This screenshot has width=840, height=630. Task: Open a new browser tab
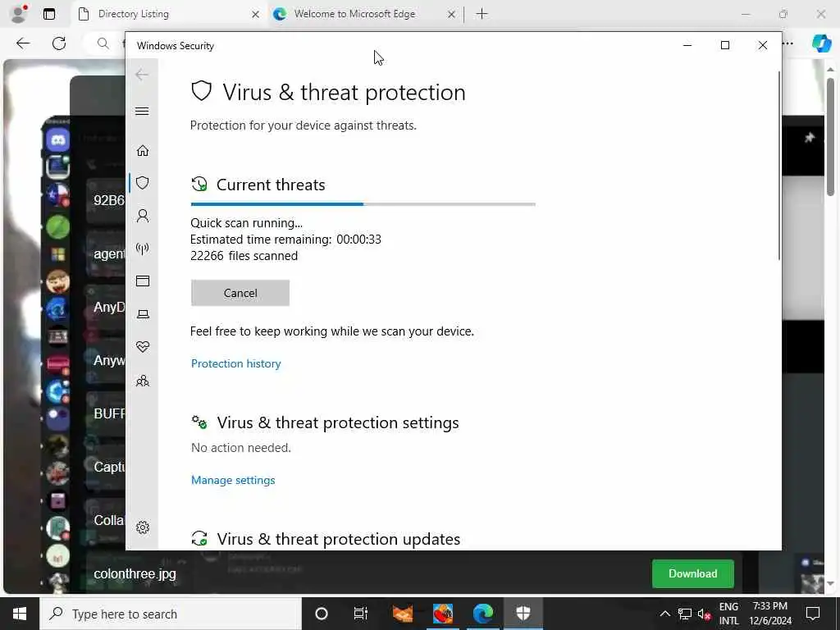coord(482,14)
